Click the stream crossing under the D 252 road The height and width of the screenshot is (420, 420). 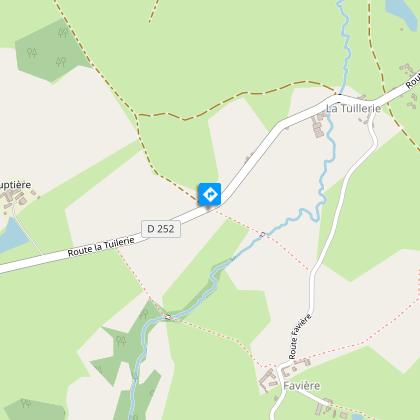tap(340, 96)
